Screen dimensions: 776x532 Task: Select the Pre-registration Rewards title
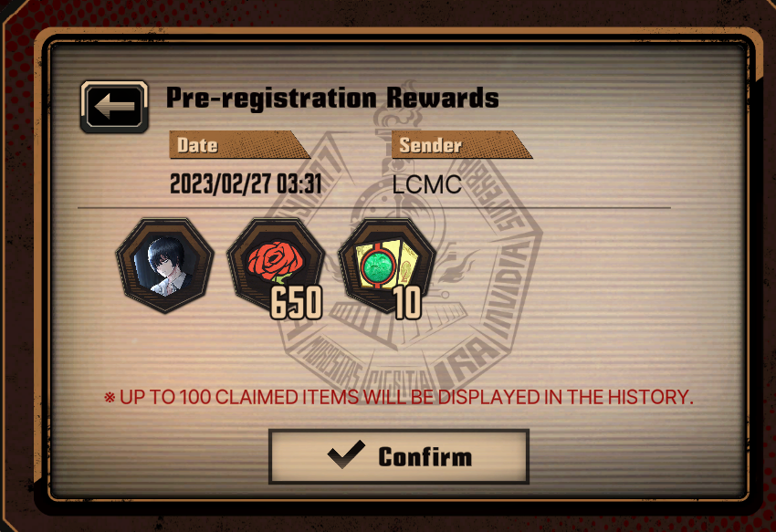coord(332,98)
